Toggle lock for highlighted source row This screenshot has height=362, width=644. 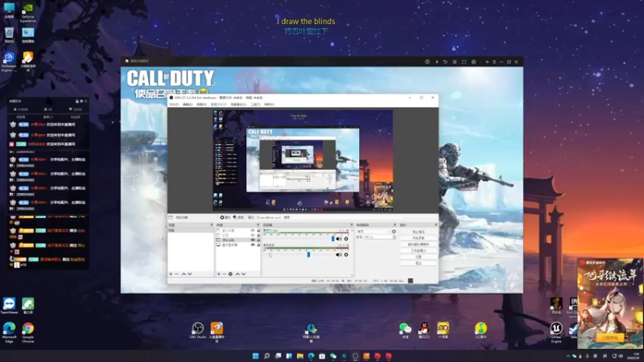click(258, 240)
